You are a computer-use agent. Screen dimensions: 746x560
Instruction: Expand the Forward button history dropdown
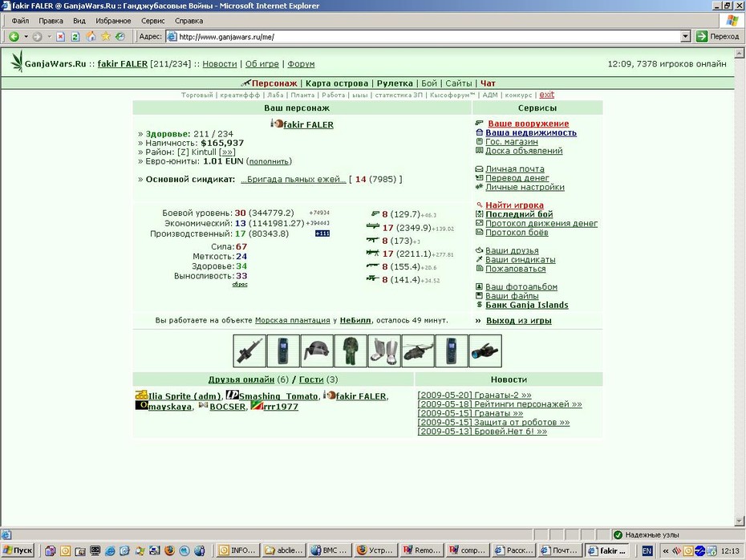tap(49, 37)
